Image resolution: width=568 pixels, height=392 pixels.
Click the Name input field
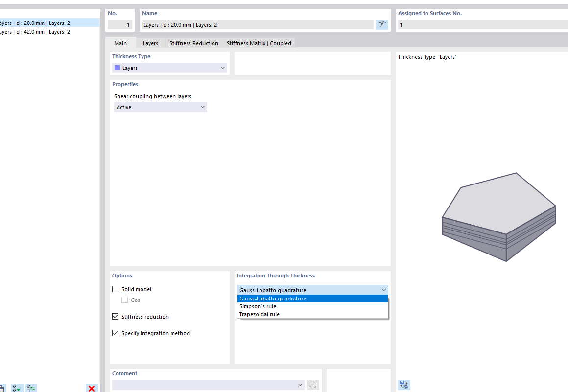[x=257, y=24]
